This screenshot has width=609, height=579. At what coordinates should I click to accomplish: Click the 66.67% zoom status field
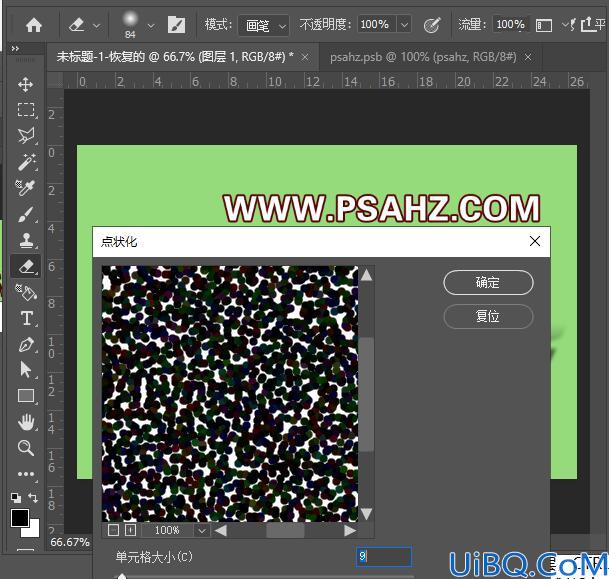[70, 542]
